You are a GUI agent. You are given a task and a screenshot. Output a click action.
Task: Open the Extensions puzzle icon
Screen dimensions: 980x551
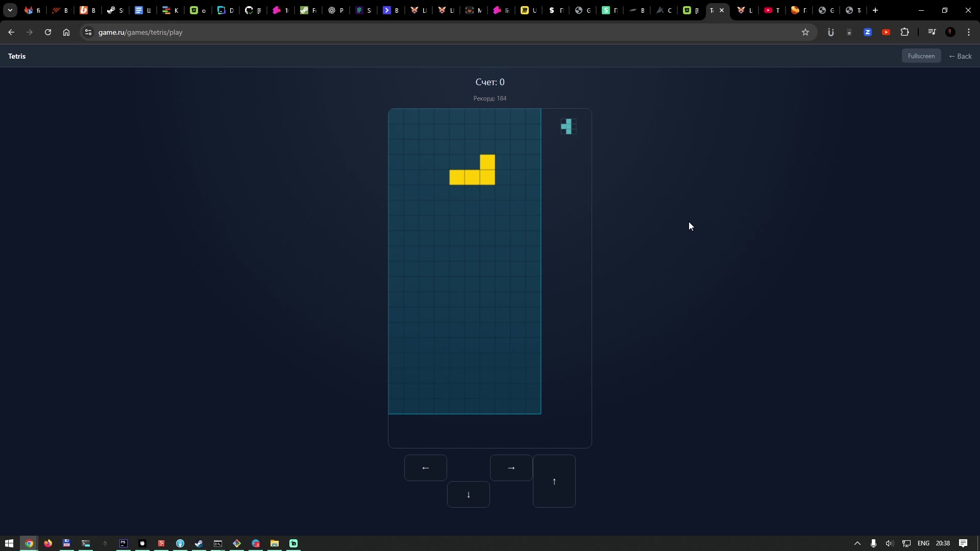click(x=904, y=32)
